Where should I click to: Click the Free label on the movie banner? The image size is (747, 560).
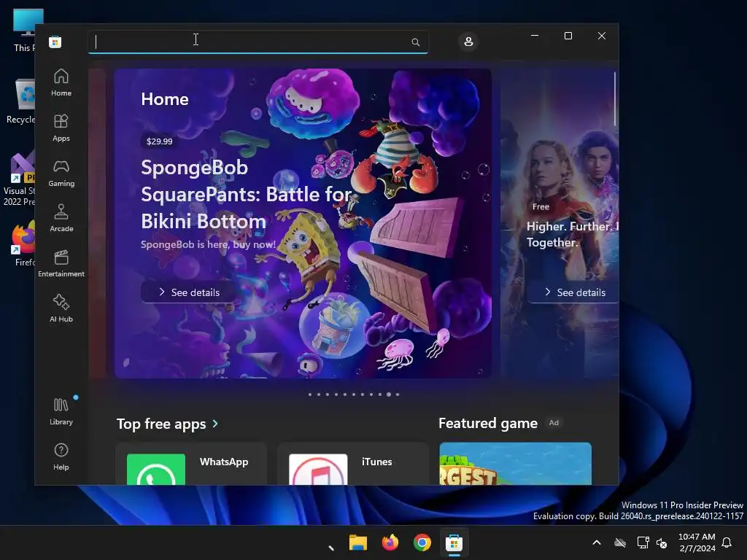[541, 206]
